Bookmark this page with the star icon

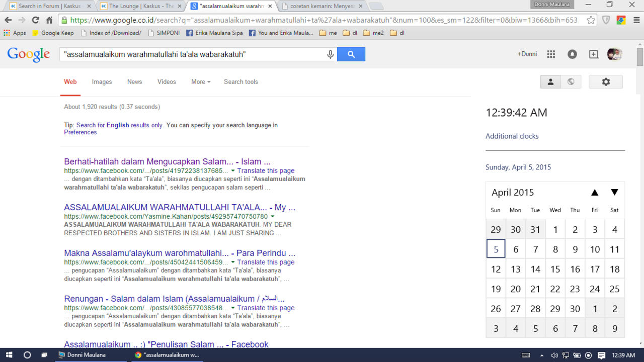(591, 20)
